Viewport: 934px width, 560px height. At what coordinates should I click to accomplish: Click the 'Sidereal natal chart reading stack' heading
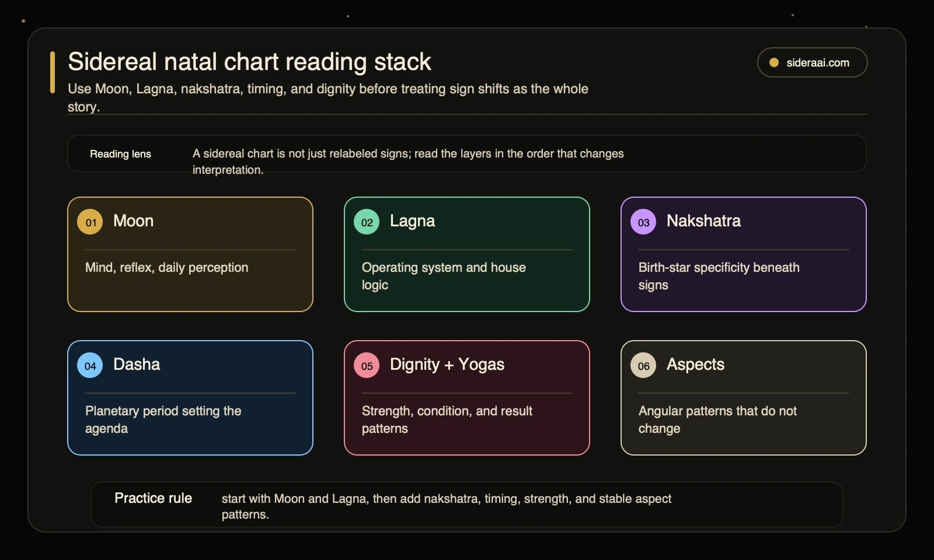click(249, 62)
